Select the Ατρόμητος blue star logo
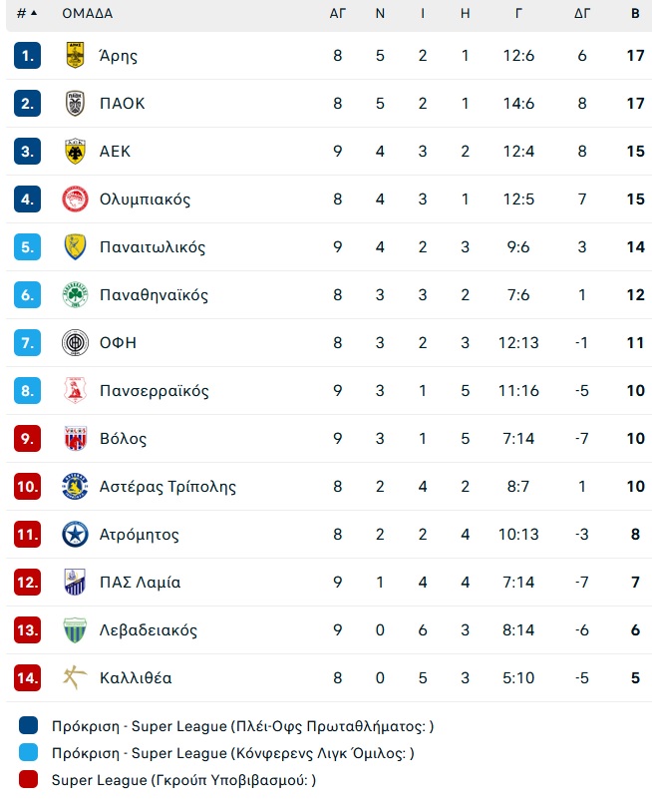The image size is (652, 812). click(x=75, y=535)
